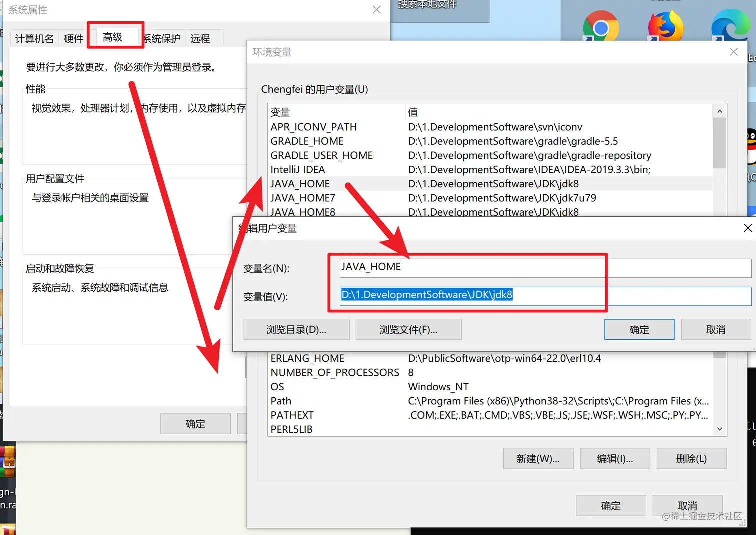Open the 硬件 tab in System Properties
Image resolution: width=756 pixels, height=535 pixels.
tap(73, 38)
